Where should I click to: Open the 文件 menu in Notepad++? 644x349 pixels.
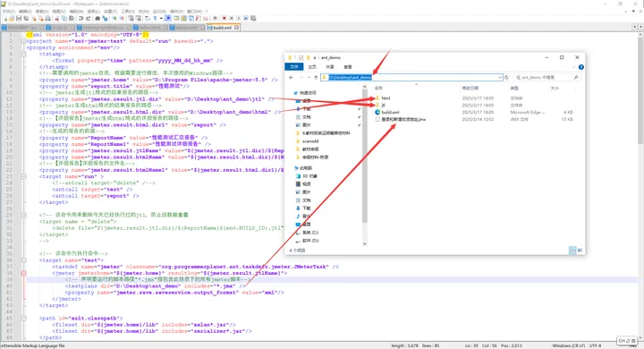pyautogui.click(x=9, y=11)
